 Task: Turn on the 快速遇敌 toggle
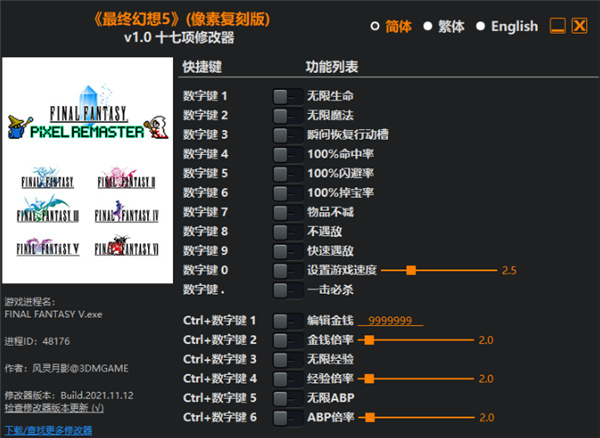tap(288, 251)
